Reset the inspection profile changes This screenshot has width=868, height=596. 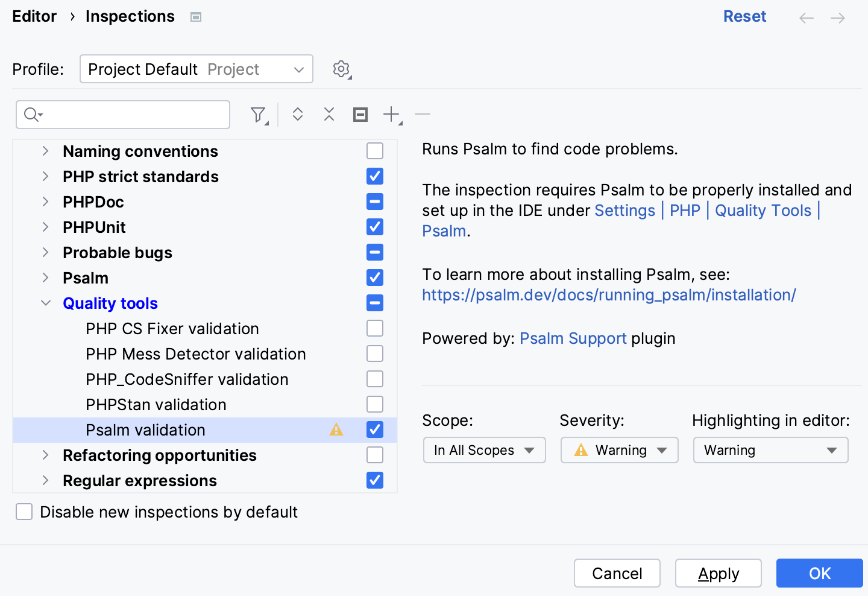[745, 16]
